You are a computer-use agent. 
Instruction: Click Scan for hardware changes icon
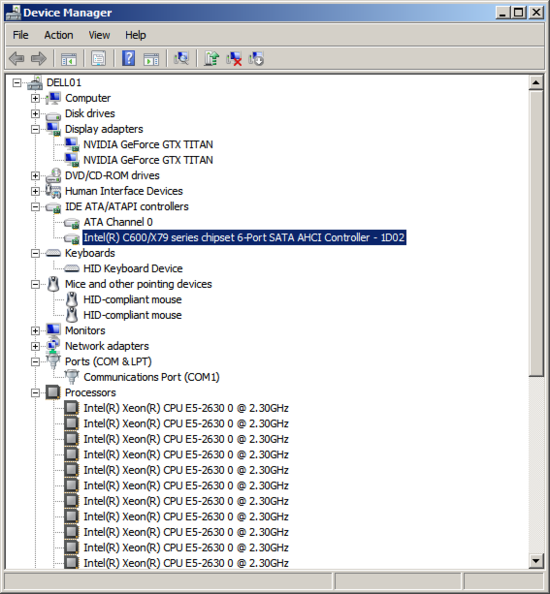pos(181,59)
